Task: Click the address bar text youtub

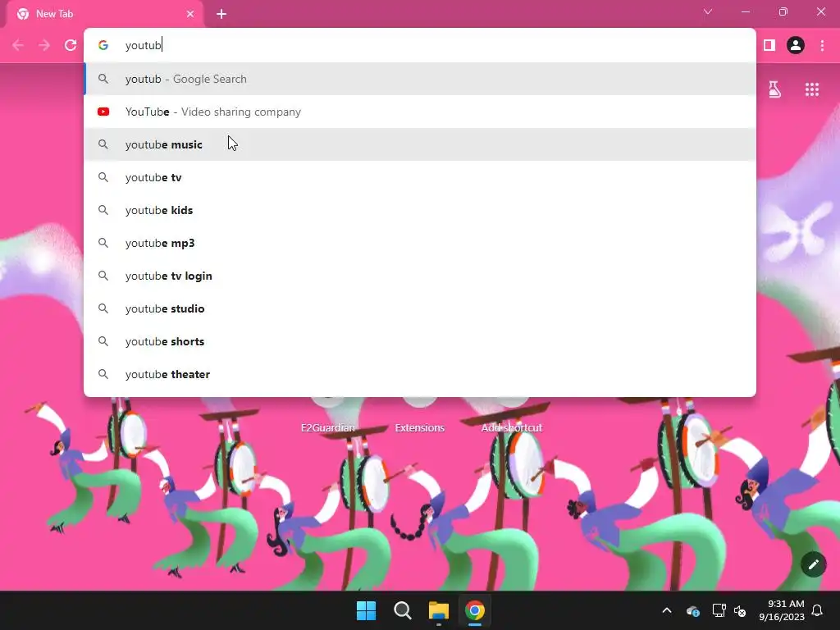Action: pos(143,46)
